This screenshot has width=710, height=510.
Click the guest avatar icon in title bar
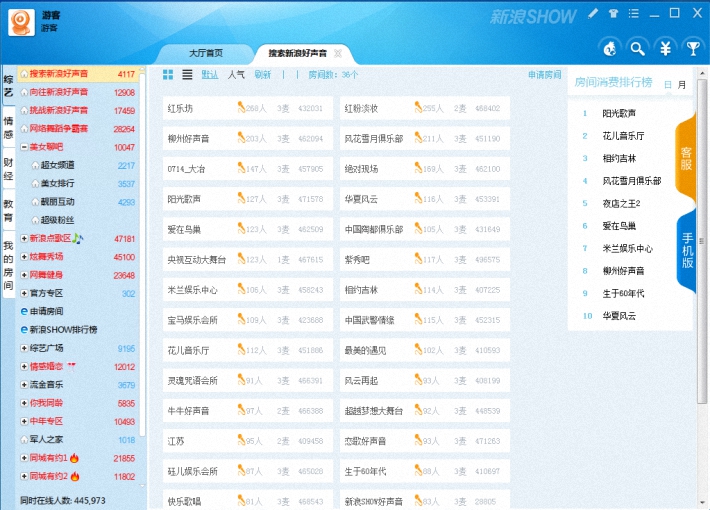[x=22, y=21]
